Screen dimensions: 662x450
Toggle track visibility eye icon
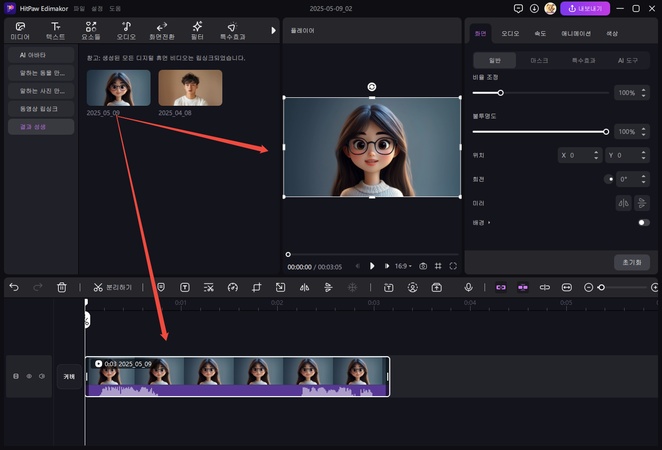click(28, 377)
